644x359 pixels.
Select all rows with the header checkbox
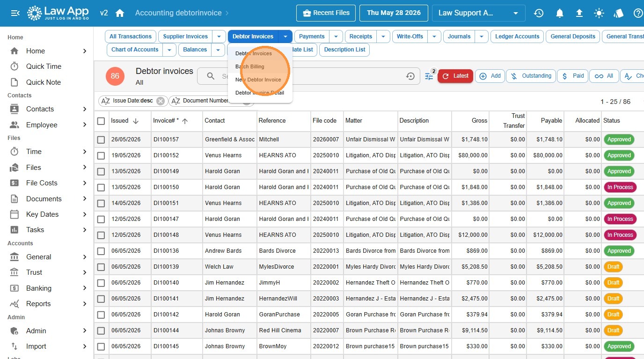coord(101,121)
